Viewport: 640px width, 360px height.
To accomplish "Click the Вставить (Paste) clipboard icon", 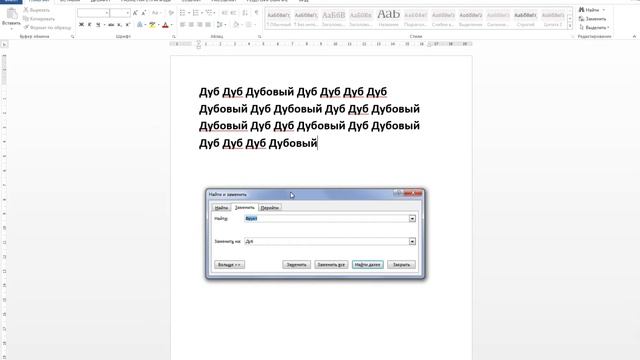I will point(11,14).
